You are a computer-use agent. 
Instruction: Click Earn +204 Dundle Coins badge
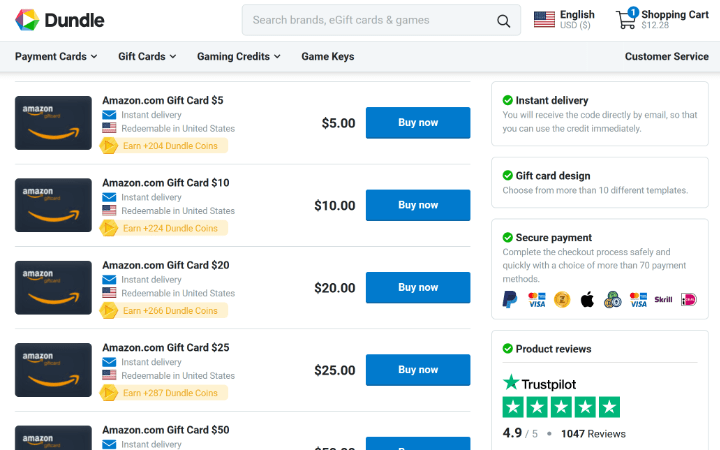(164, 146)
